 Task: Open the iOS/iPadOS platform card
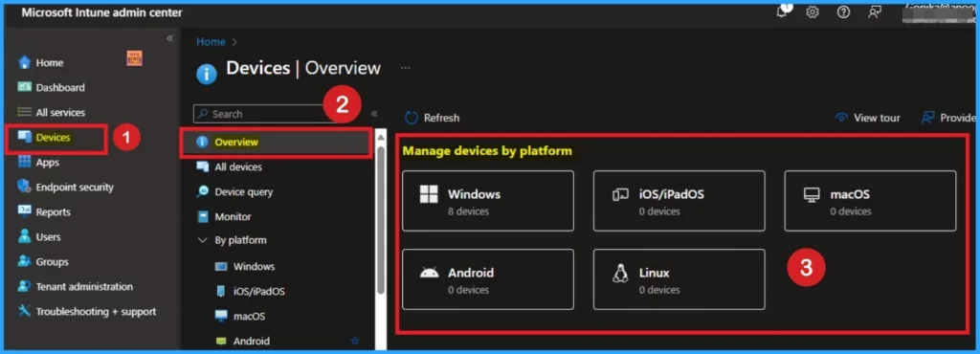point(679,200)
